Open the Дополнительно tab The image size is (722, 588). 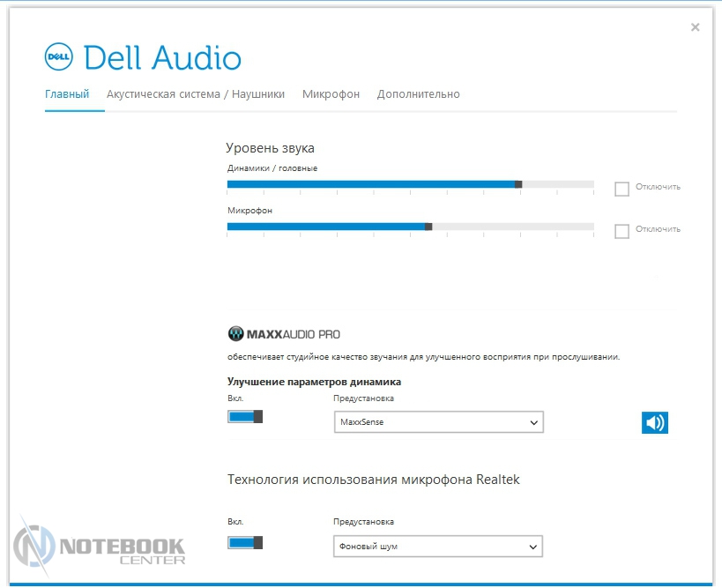point(419,94)
